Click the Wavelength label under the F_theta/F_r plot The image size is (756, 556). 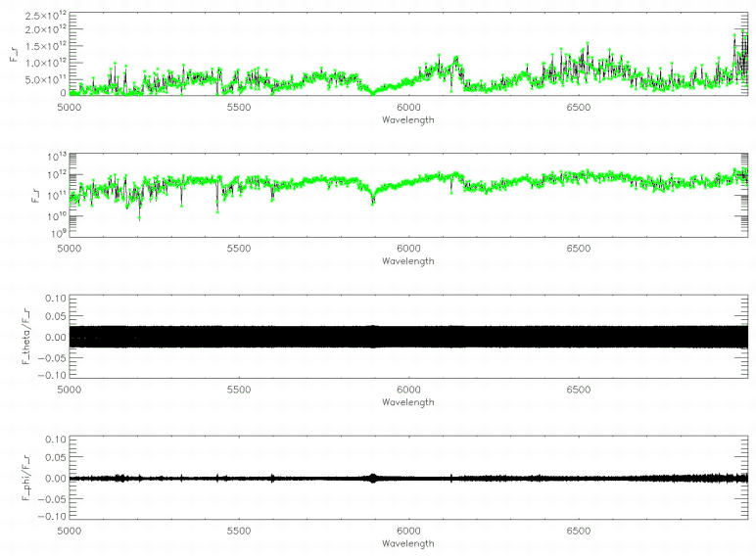pyautogui.click(x=408, y=402)
